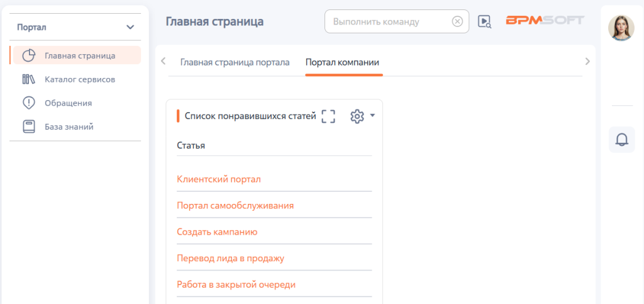Open notifications bell
The image size is (644, 304).
tap(622, 140)
